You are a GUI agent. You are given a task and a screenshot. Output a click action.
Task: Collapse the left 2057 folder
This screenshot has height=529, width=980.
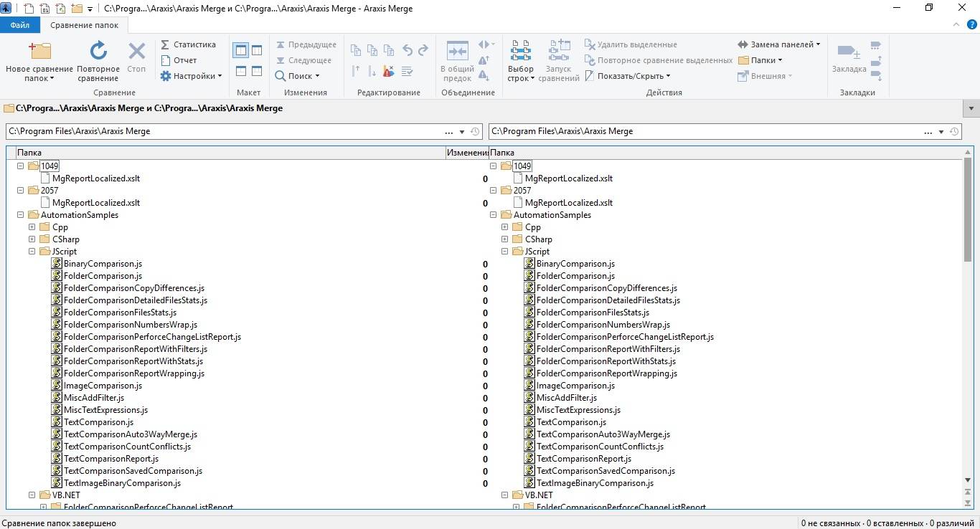[20, 191]
